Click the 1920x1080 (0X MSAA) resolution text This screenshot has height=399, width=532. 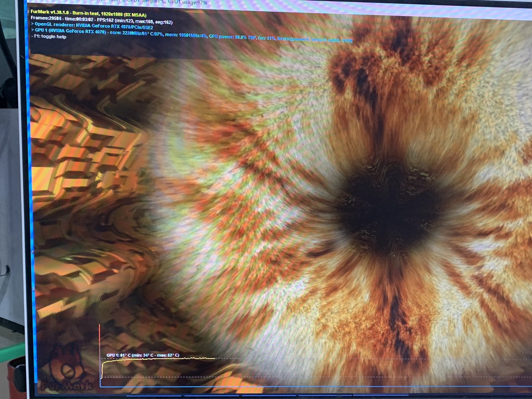pyautogui.click(x=123, y=14)
